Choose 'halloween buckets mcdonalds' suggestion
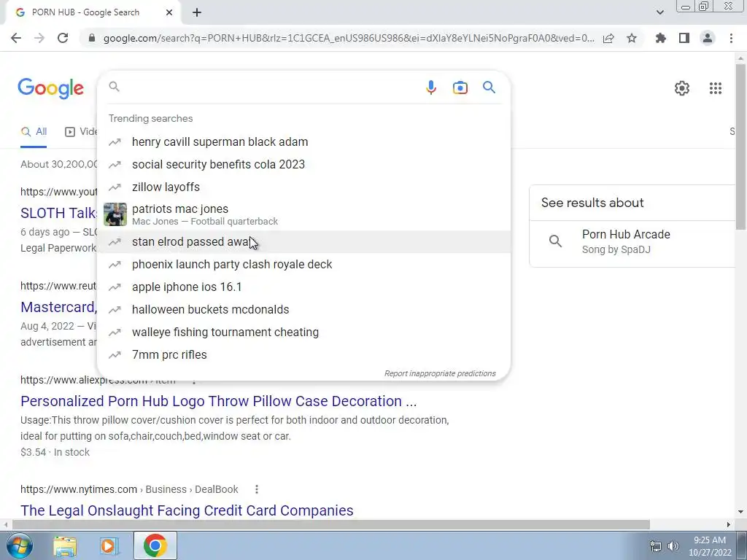The width and height of the screenshot is (747, 560). [303, 309]
